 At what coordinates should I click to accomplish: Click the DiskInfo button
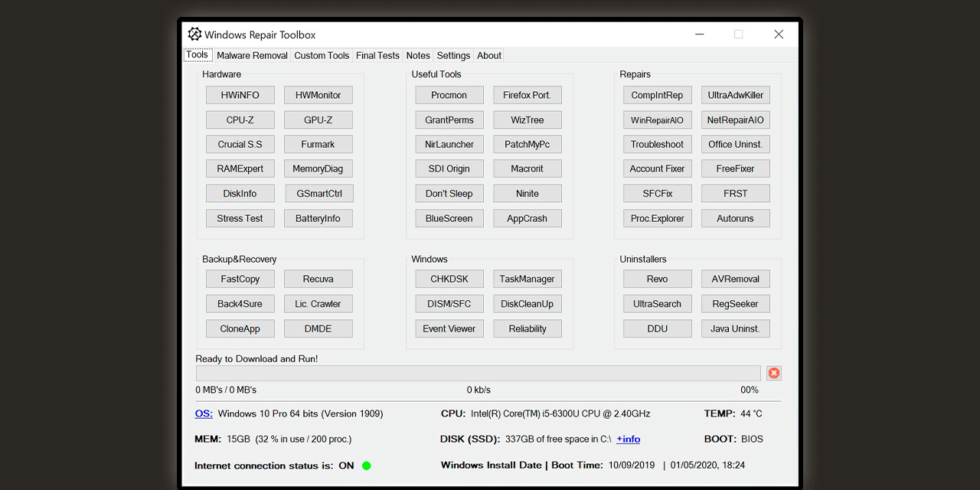240,193
